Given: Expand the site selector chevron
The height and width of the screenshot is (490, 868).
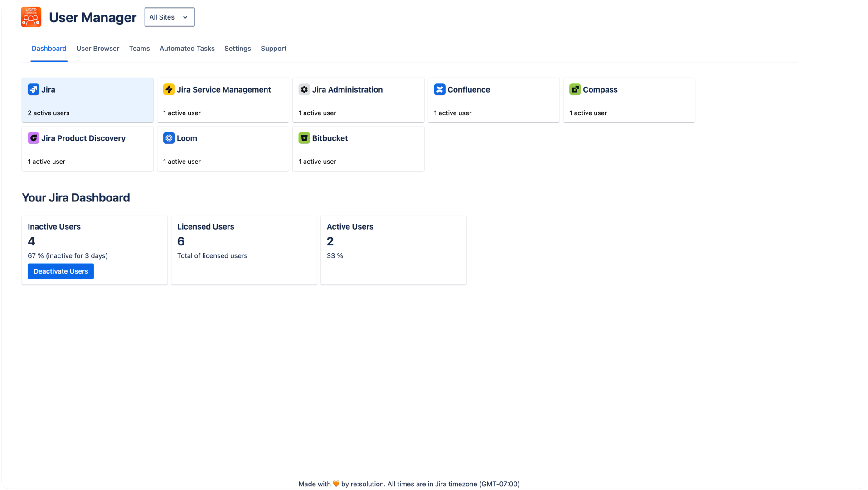Looking at the screenshot, I should pos(185,17).
